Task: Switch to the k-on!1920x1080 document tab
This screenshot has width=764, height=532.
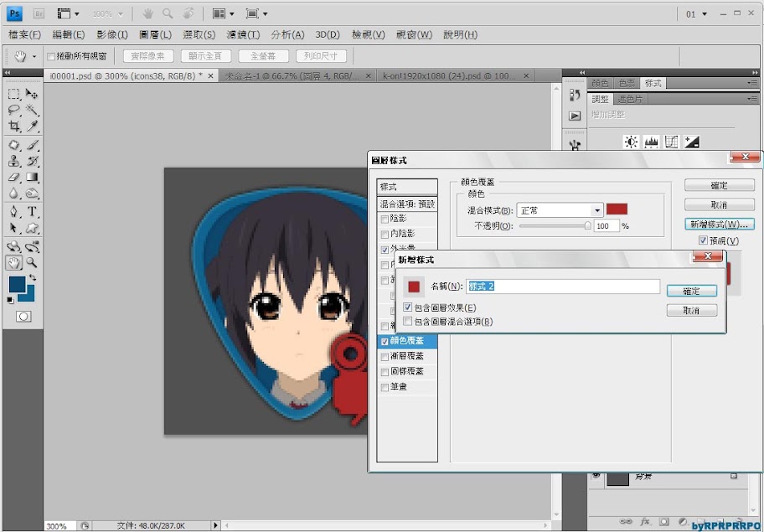Action: point(448,75)
